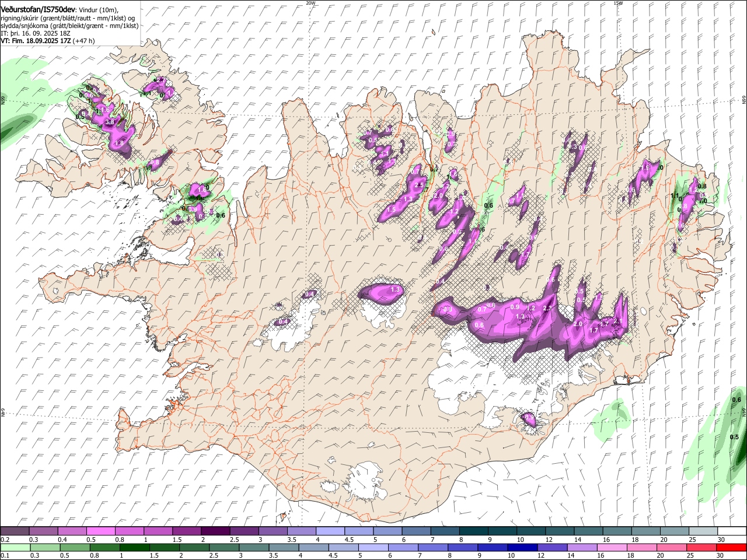The image size is (747, 560).
Task: Pick the violet 12 swatch in bottom legend row
Action: [x=552, y=547]
